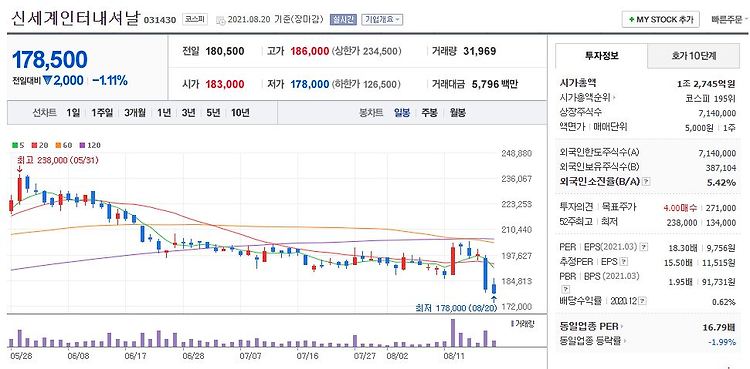Click the 시가총액 value 1조 2,745억원
Viewport: 750px width, 369px height.
click(x=706, y=83)
